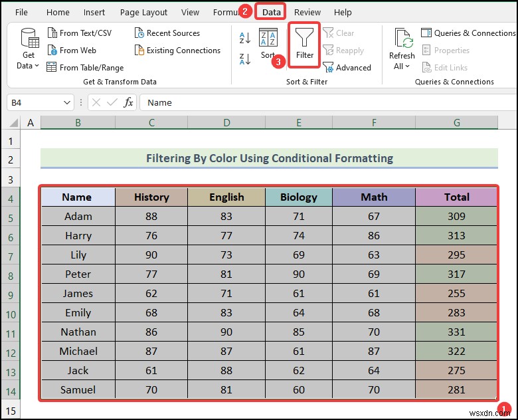Screen dimensions: 518x420
Task: Open Recent Sources
Action: coord(167,33)
